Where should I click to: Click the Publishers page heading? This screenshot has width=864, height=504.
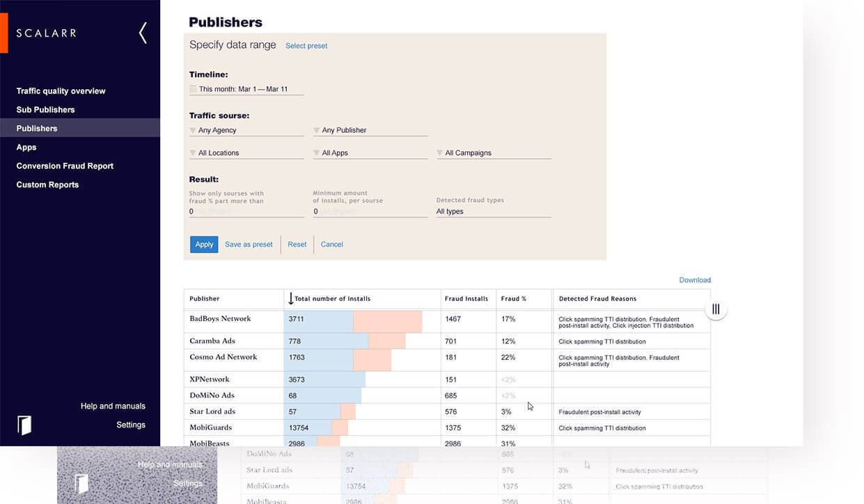click(x=226, y=22)
